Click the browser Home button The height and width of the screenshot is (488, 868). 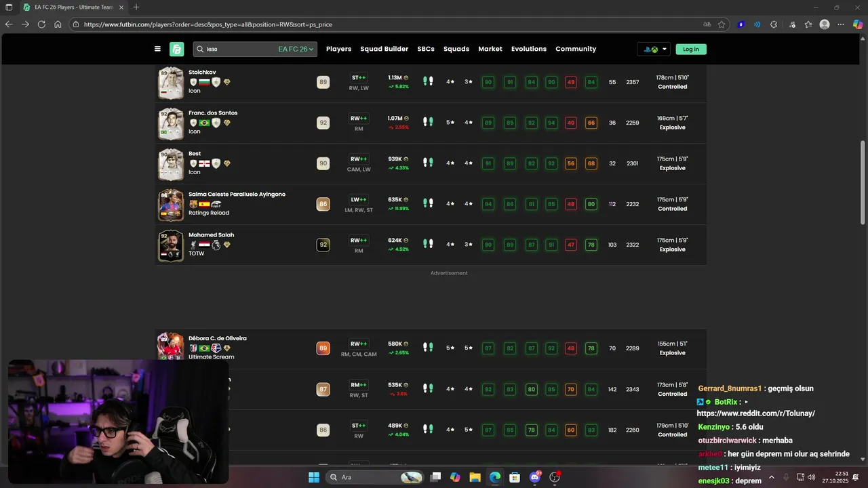(58, 24)
